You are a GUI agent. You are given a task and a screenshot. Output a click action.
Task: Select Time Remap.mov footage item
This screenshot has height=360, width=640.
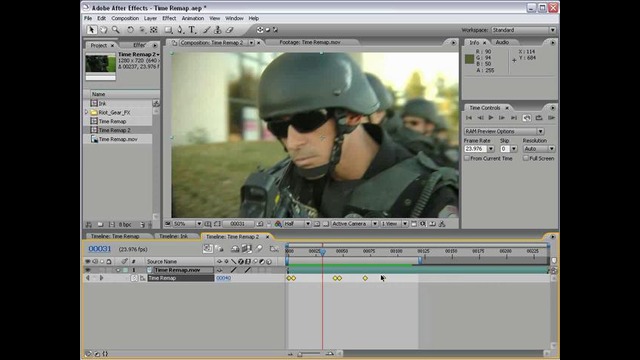pos(118,139)
